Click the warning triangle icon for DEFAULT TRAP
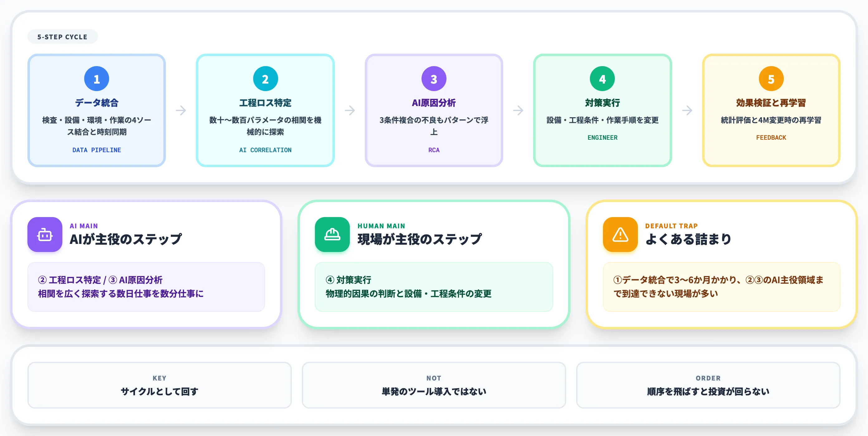Viewport: 868px width, 436px height. coord(620,235)
